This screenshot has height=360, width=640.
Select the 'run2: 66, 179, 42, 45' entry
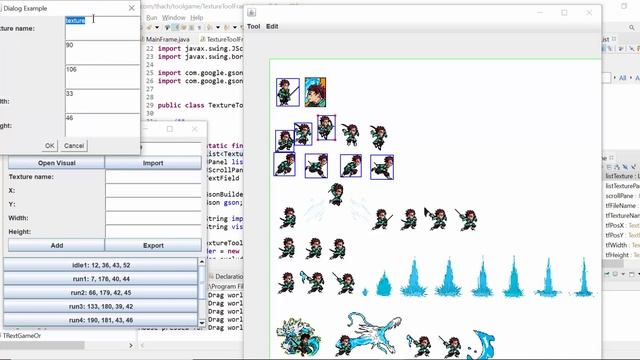tap(101, 293)
